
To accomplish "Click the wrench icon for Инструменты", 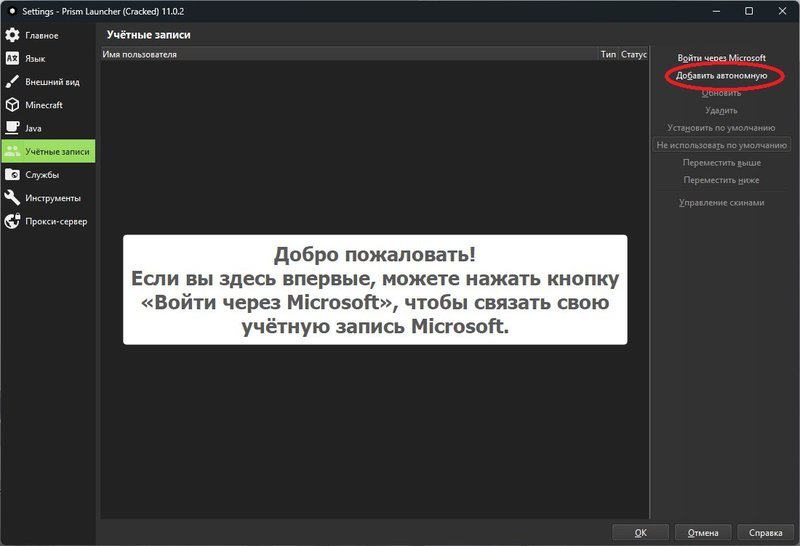I will click(x=12, y=198).
